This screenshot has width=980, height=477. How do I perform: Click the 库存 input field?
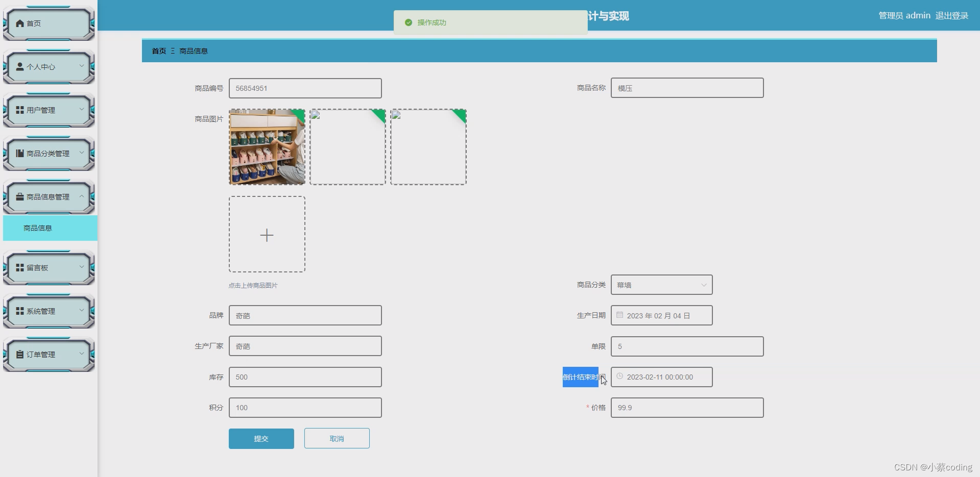[305, 377]
